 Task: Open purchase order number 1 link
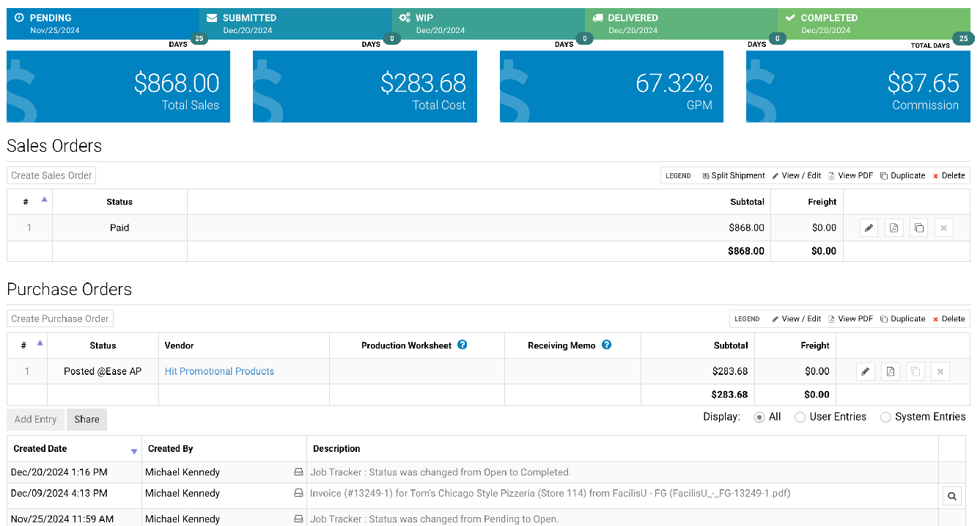tap(27, 371)
